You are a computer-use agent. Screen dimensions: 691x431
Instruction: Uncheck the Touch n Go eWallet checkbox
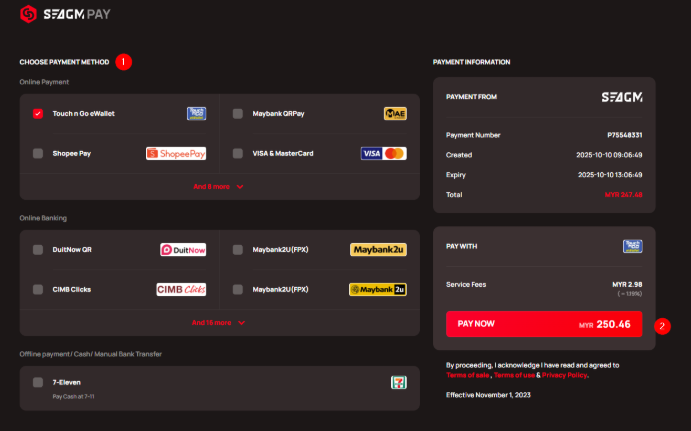coord(38,114)
